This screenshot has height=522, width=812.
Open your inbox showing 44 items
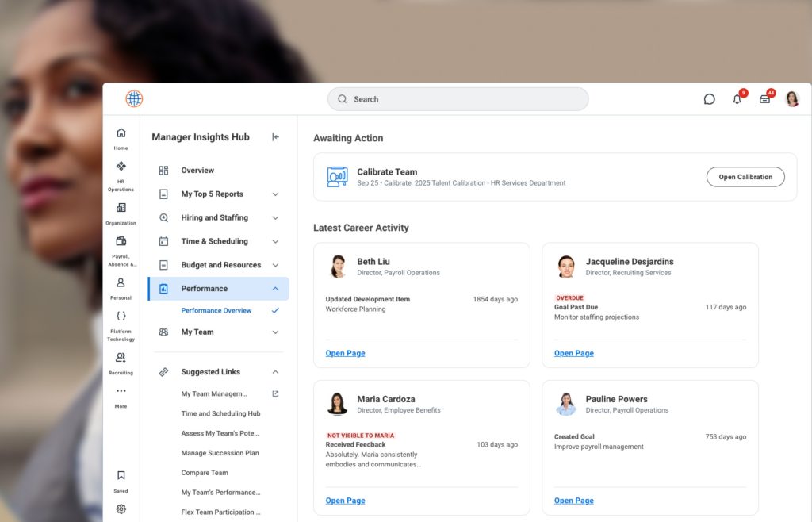764,98
